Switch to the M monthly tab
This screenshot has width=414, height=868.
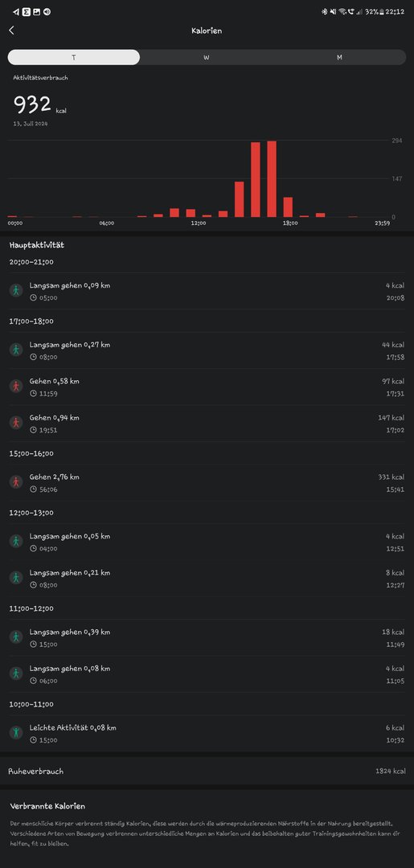(x=339, y=58)
